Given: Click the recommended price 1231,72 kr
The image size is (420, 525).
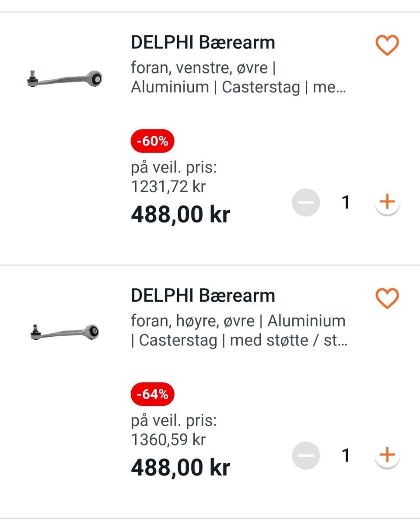Looking at the screenshot, I should (x=168, y=187).
